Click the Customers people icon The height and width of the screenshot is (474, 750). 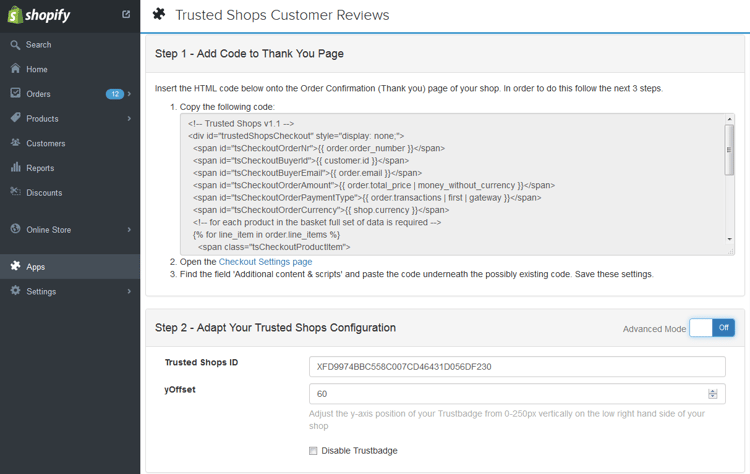coord(15,143)
